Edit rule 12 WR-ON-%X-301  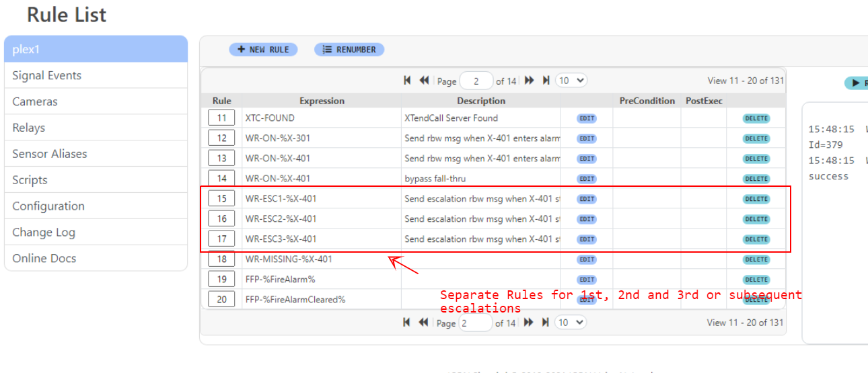(x=587, y=138)
